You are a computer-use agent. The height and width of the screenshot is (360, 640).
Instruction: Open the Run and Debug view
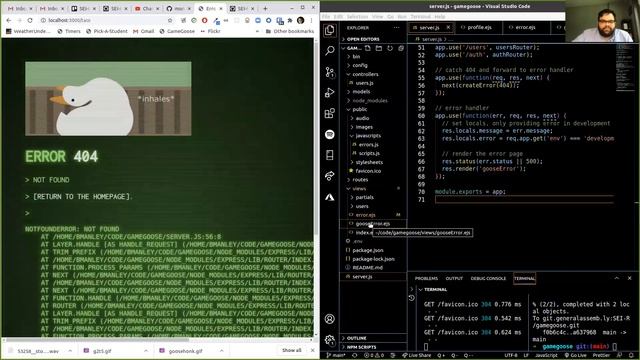pyautogui.click(x=330, y=93)
